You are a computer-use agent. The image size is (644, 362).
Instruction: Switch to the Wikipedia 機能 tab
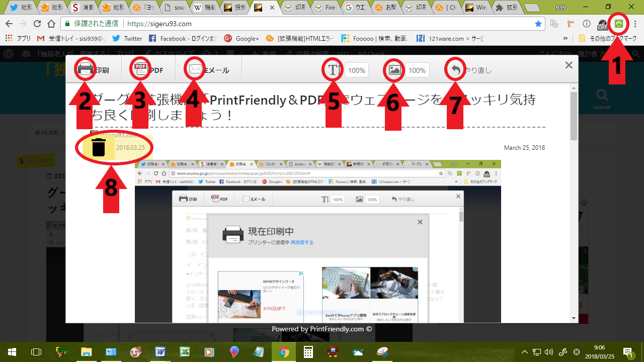(204, 8)
